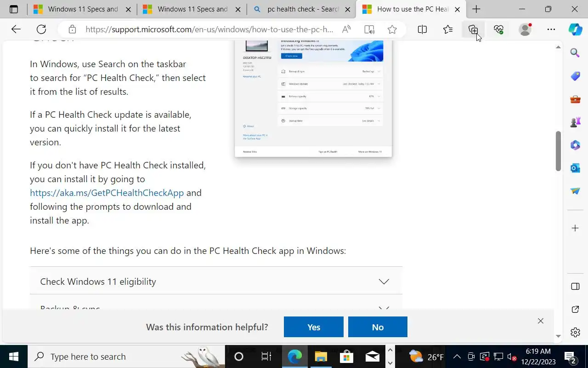
Task: Open weather widget showing 26°F
Action: coord(426,356)
